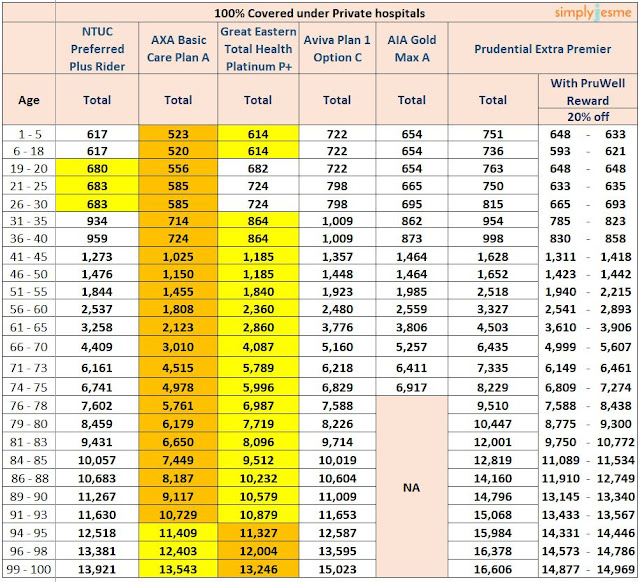640x582 pixels.
Task: Click NTUC value 2,537
Action: click(x=97, y=309)
